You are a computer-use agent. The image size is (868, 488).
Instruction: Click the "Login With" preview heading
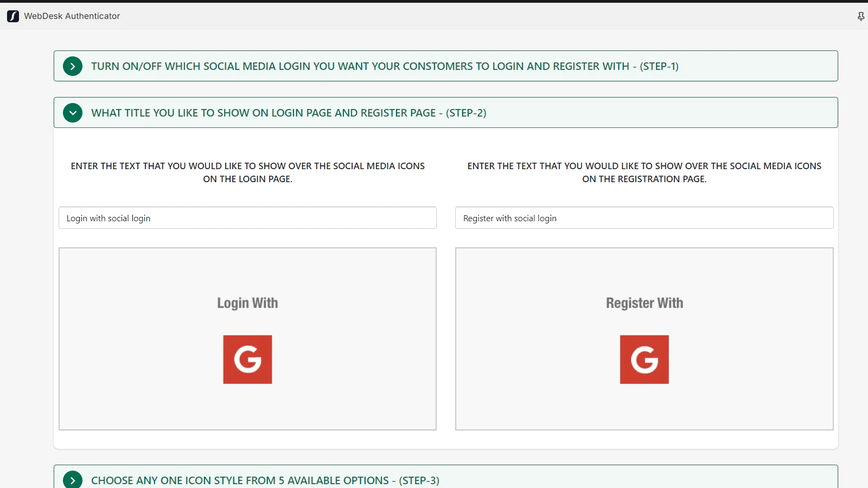click(247, 303)
